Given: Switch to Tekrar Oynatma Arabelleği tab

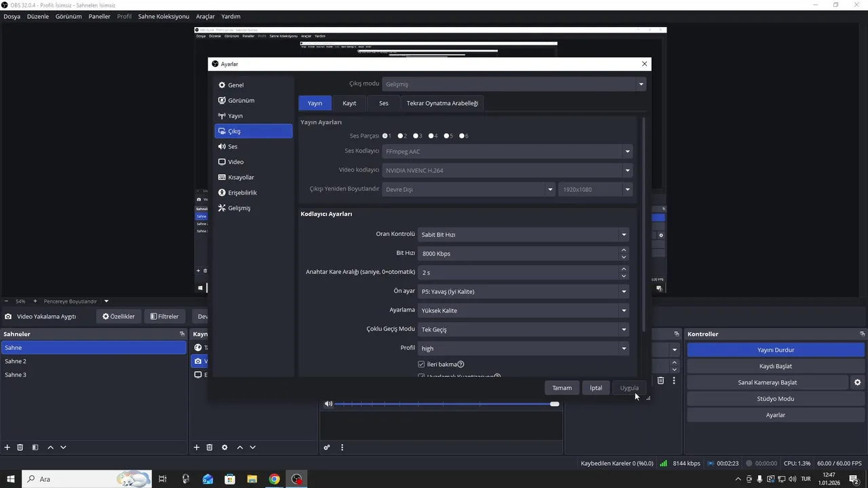Looking at the screenshot, I should click(x=442, y=103).
